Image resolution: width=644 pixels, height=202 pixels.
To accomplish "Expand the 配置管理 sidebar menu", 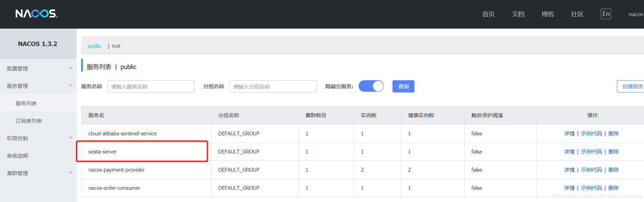I will coord(38,68).
